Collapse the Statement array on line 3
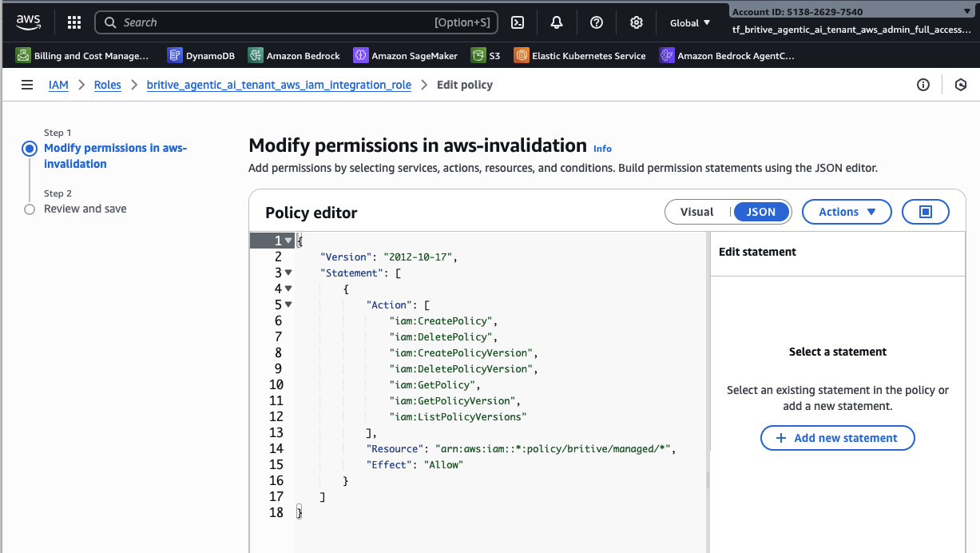Image resolution: width=980 pixels, height=553 pixels. pyautogui.click(x=288, y=273)
